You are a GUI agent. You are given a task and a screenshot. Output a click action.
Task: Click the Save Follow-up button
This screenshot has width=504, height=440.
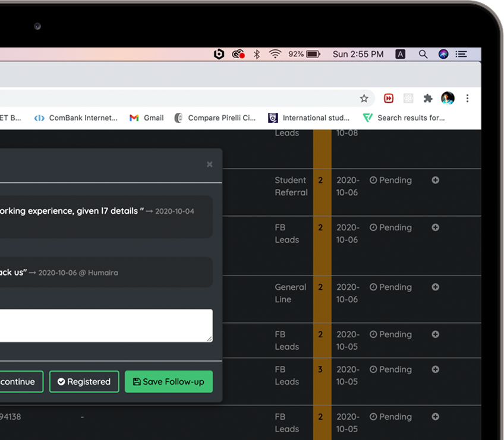click(169, 382)
